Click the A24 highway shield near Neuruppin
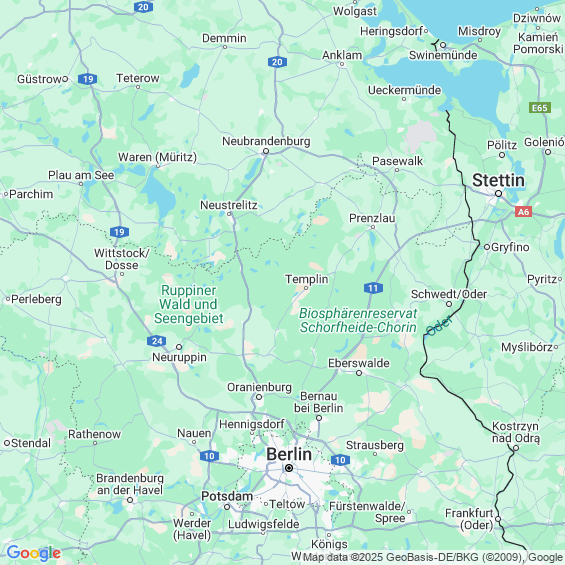The height and width of the screenshot is (565, 565). pyautogui.click(x=157, y=341)
